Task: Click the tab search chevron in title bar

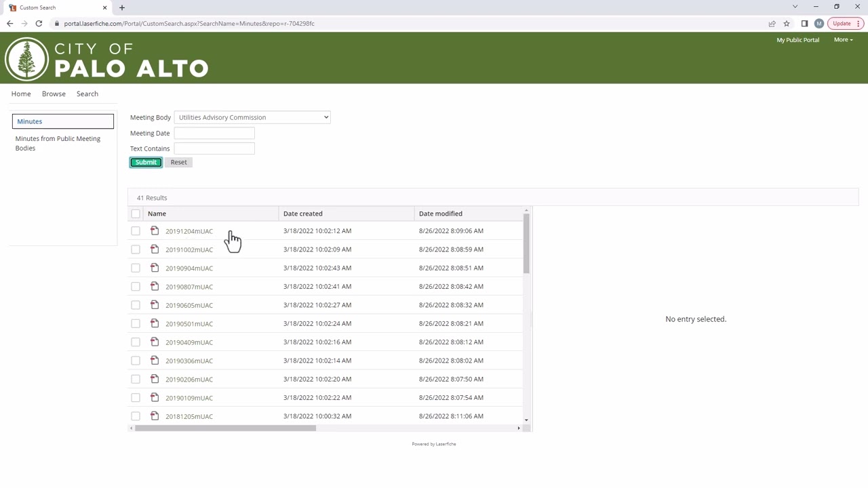Action: 795,7
